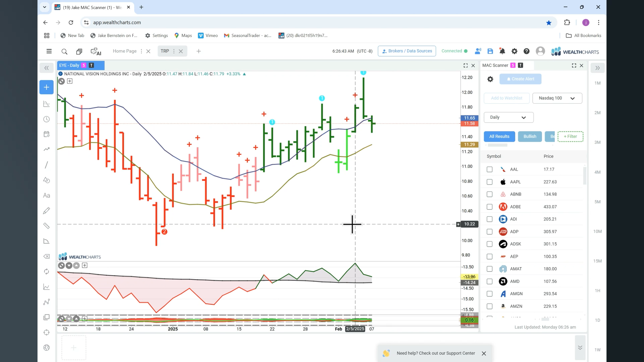Select the trend line drawing tool

[x=47, y=165]
